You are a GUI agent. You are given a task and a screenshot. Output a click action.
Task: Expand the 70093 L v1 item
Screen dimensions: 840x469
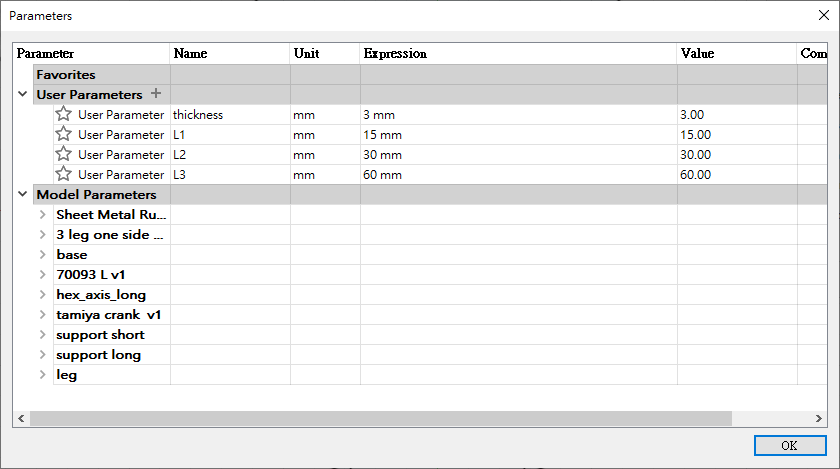coord(43,274)
